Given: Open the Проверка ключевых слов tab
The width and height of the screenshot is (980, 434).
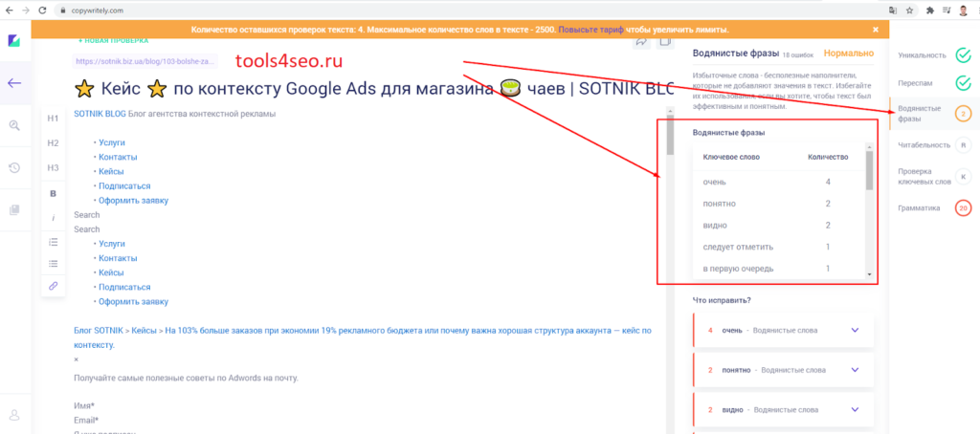Looking at the screenshot, I should click(934, 176).
